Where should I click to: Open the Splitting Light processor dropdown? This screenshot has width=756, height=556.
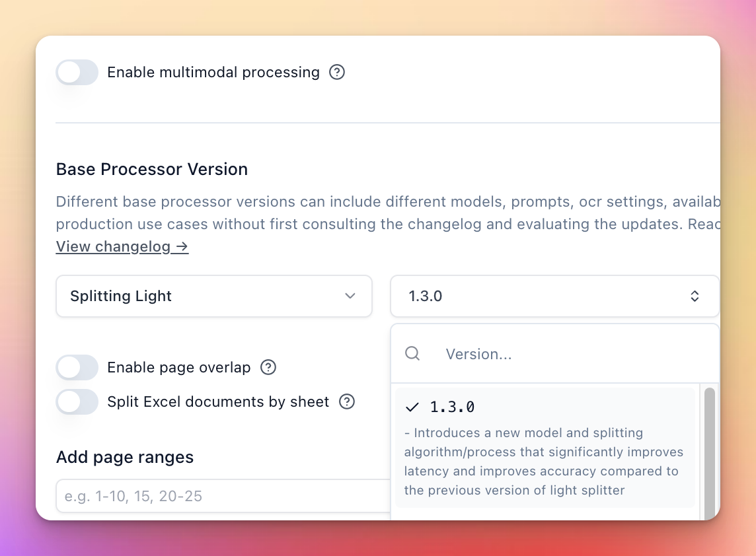[x=214, y=296]
